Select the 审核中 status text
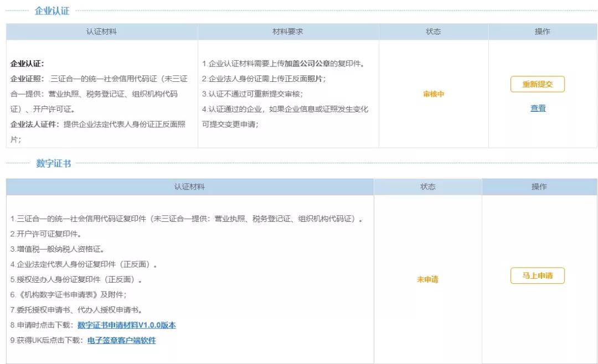 [x=434, y=93]
